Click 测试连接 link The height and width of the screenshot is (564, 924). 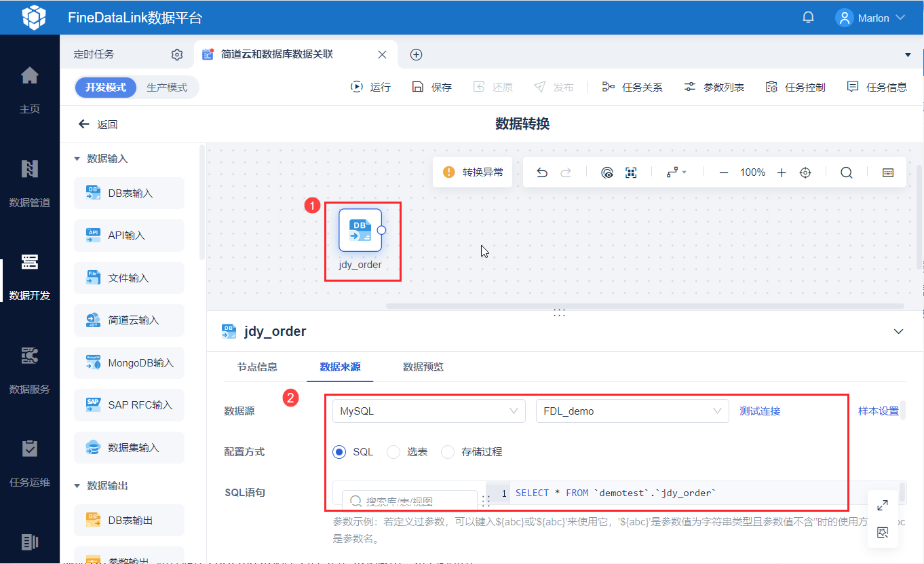point(760,411)
